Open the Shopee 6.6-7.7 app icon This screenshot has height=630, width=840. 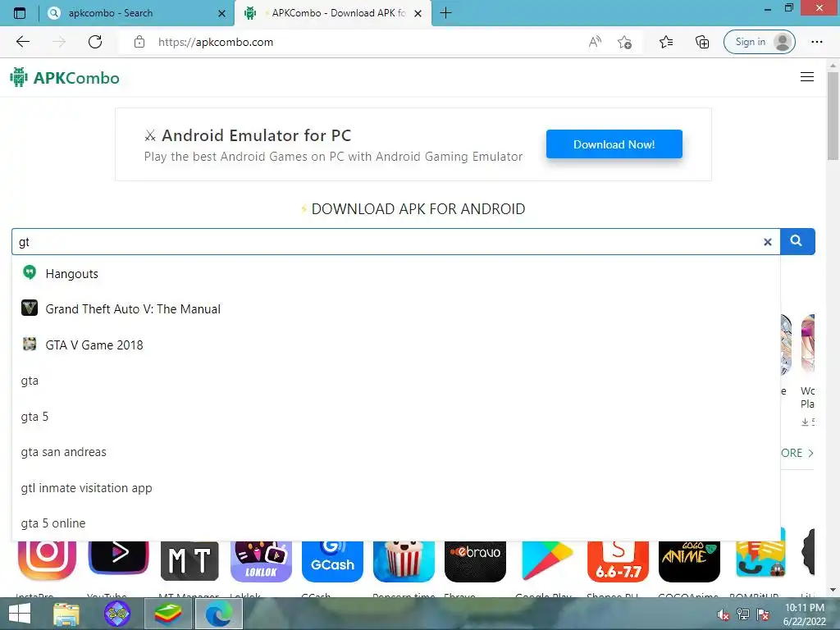618,561
